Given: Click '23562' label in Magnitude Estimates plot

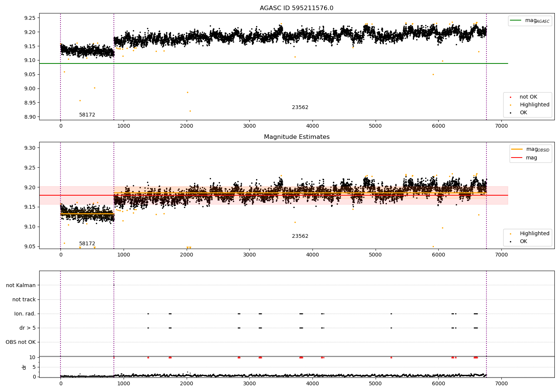Looking at the screenshot, I should click(x=300, y=236).
